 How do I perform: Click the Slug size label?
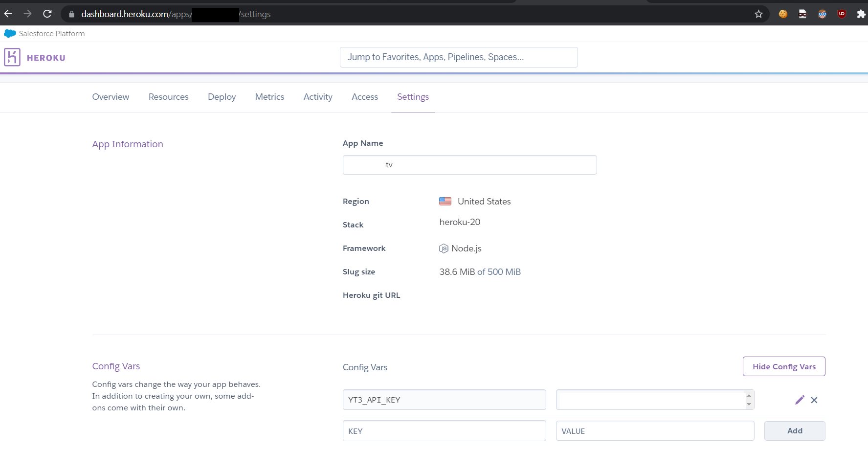[359, 272]
